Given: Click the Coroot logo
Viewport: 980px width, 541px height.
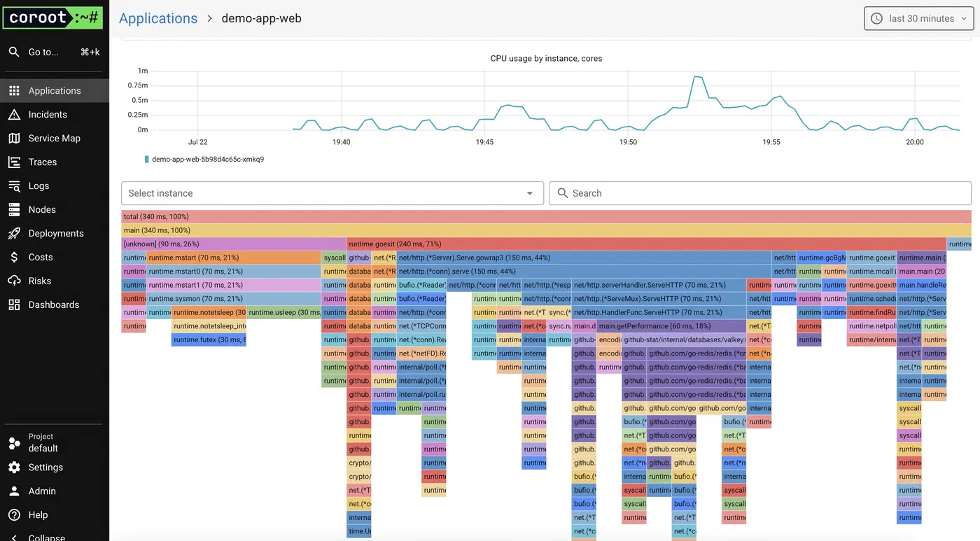Looking at the screenshot, I should pos(52,17).
